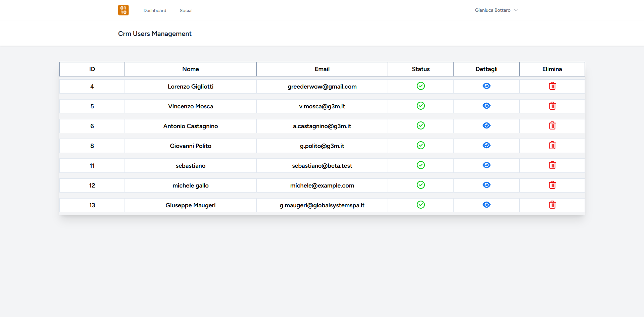Show details eye icon for Giuseppe Maugeri
644x317 pixels.
coord(486,205)
